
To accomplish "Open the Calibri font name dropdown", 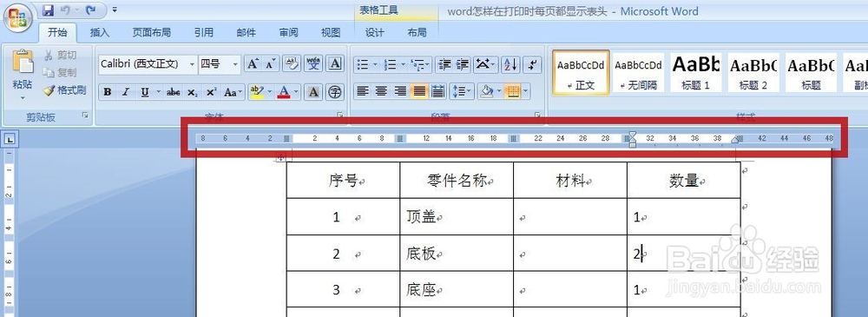I will [192, 64].
